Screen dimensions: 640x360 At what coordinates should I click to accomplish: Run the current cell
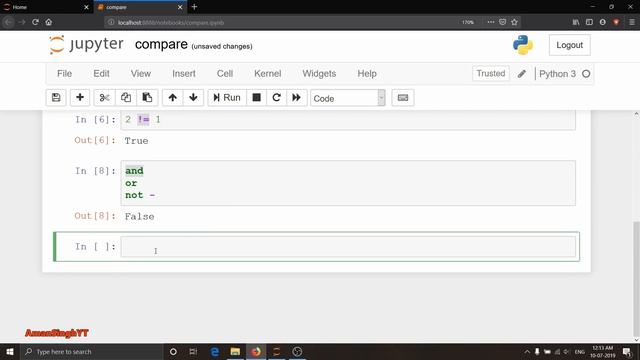pyautogui.click(x=227, y=98)
